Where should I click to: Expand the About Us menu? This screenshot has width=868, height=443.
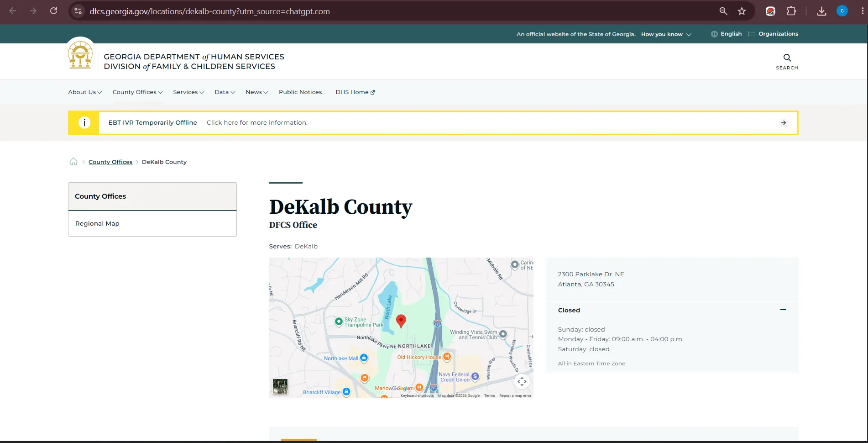(x=85, y=92)
